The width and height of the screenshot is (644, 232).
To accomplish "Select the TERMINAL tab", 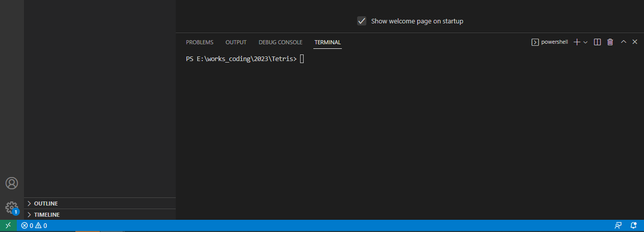I will (x=328, y=42).
